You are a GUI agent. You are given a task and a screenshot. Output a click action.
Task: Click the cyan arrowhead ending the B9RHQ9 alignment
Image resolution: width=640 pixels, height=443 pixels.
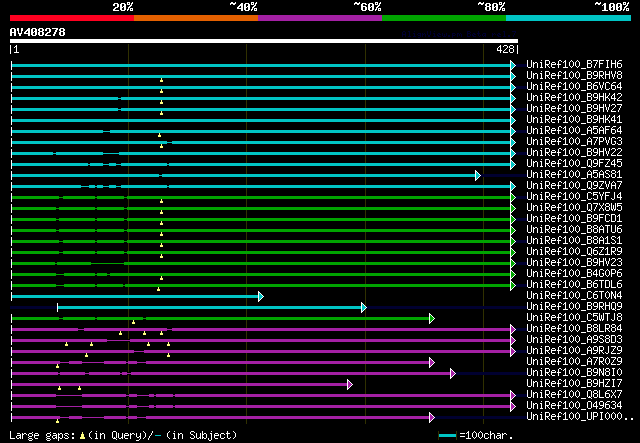click(364, 307)
